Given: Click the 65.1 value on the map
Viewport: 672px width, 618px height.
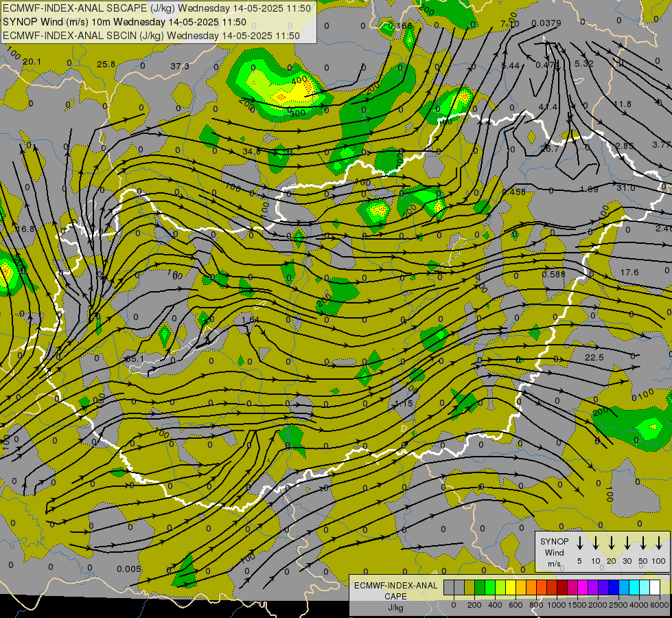Looking at the screenshot, I should (135, 358).
